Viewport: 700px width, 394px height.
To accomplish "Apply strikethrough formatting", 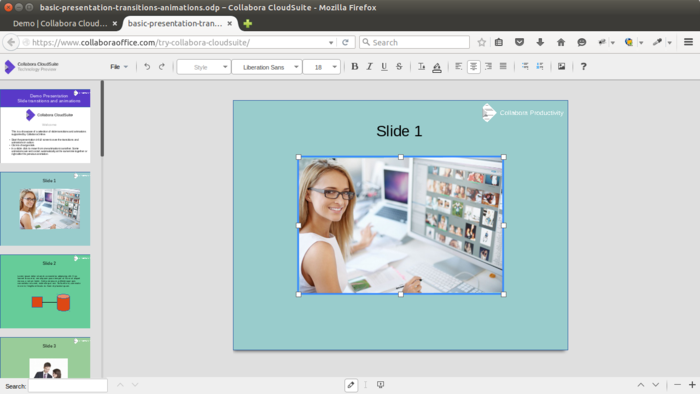I will [399, 66].
